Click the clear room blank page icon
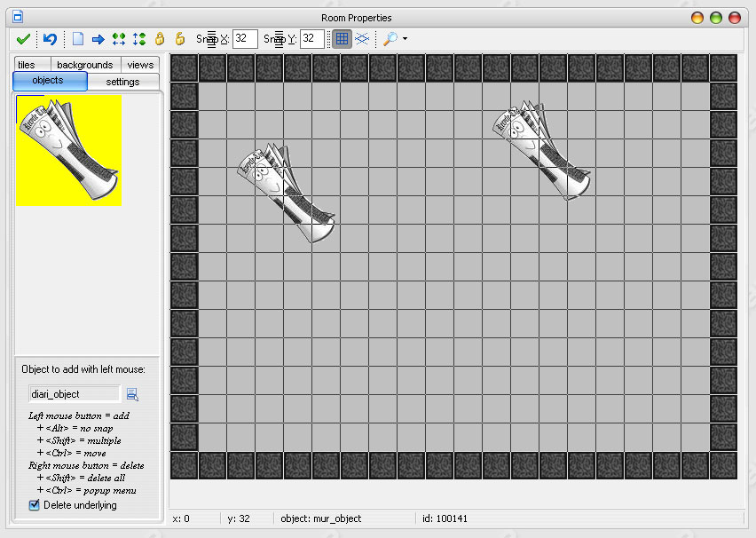 tap(78, 39)
